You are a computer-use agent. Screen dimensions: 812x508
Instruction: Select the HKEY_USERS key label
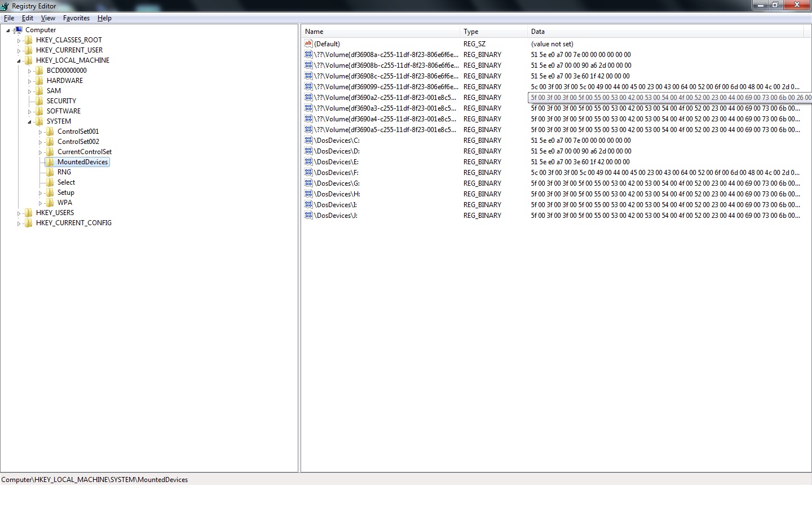pyautogui.click(x=55, y=213)
